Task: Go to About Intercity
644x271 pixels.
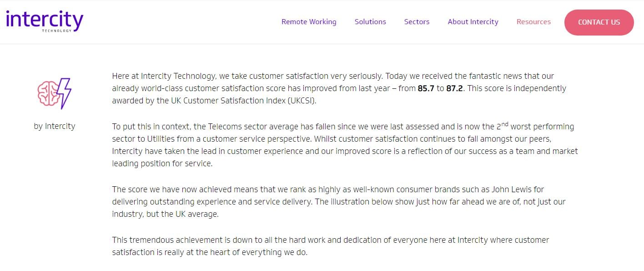Action: pos(473,22)
